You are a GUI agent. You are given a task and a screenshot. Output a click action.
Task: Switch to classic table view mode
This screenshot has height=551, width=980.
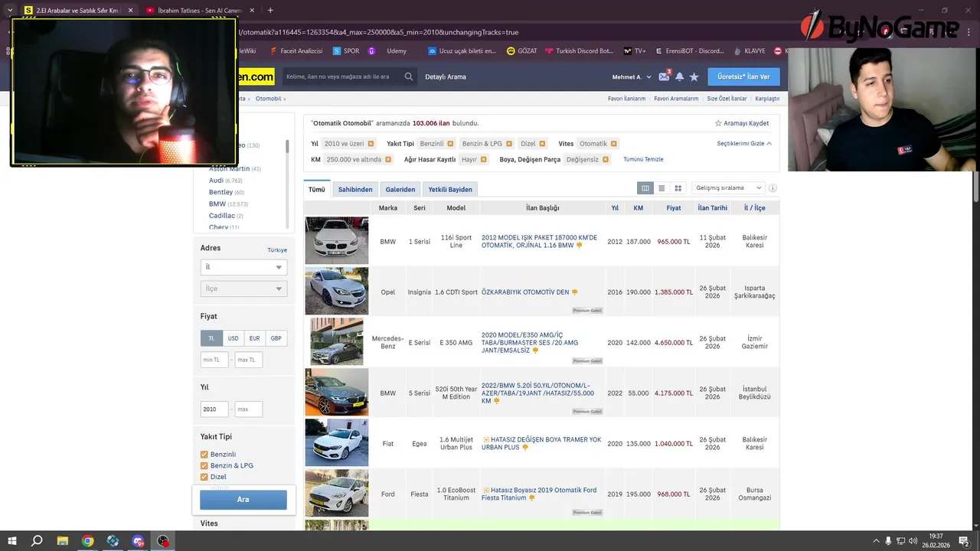pyautogui.click(x=645, y=188)
